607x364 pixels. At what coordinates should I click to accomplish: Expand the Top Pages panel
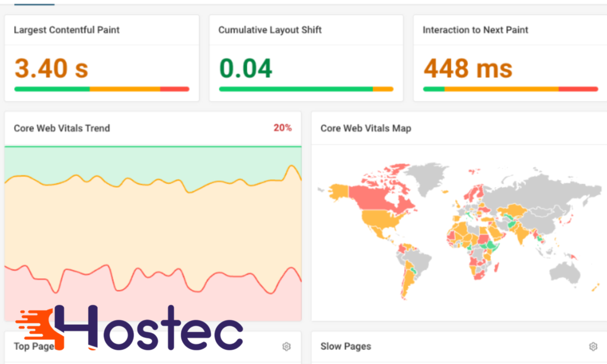[x=33, y=346]
